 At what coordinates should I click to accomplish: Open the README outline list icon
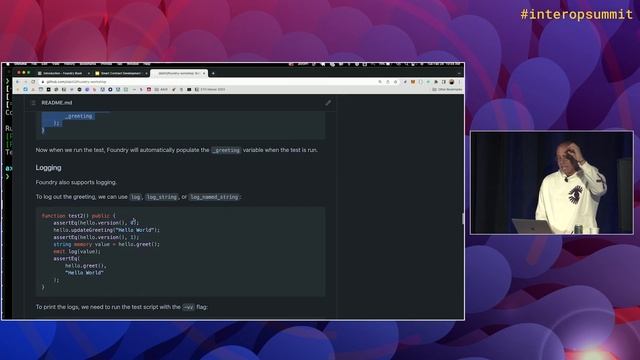click(x=33, y=103)
